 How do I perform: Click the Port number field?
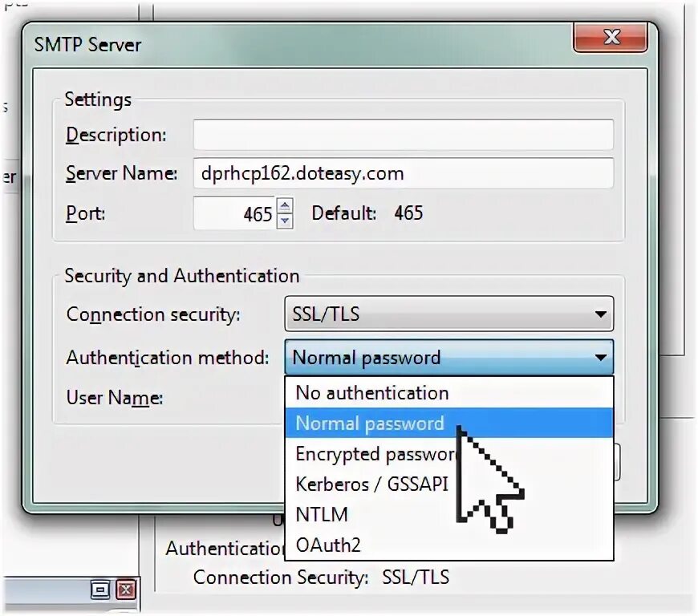[234, 213]
